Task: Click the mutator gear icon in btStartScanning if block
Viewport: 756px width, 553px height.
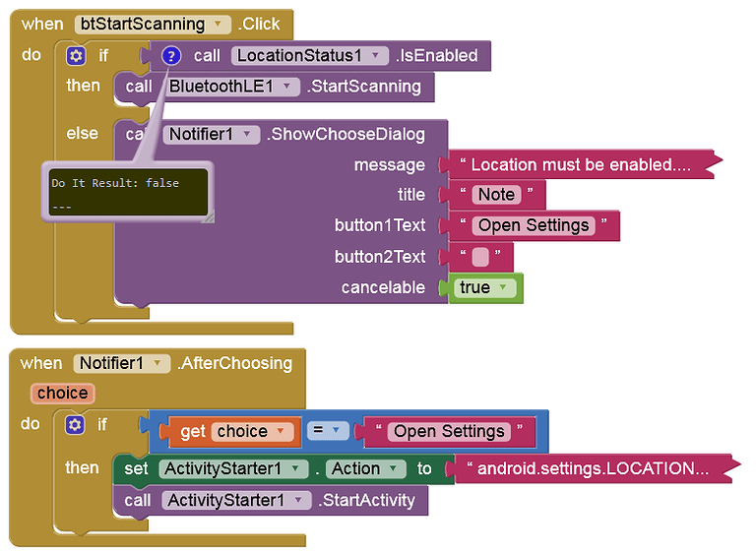Action: [76, 56]
